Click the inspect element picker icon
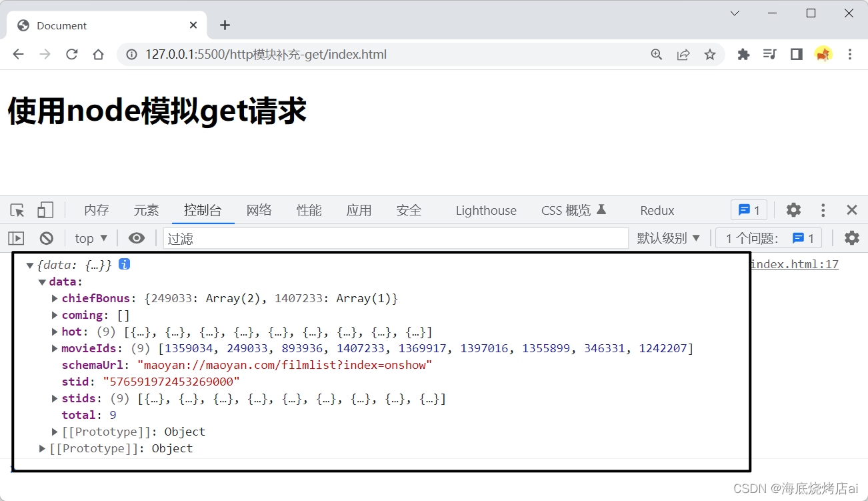 [17, 210]
